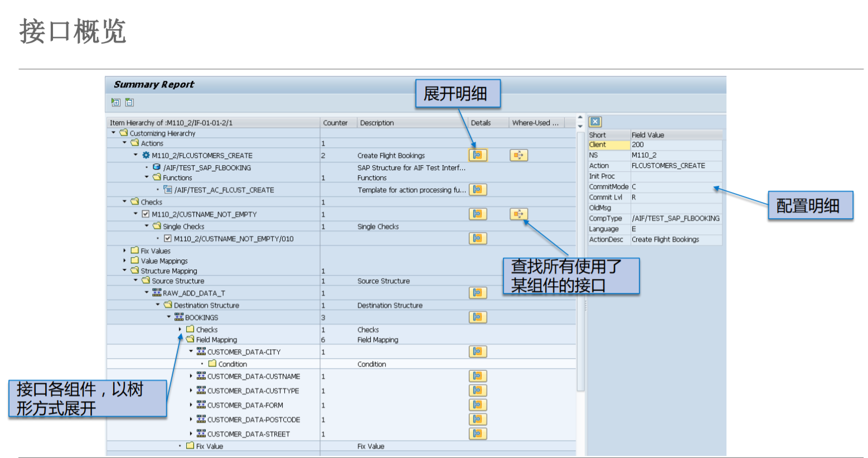Open Details for M110_2/FLCUSTOMERS_CREATE action

point(478,156)
